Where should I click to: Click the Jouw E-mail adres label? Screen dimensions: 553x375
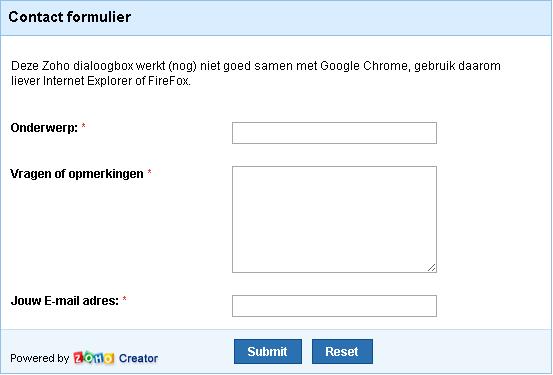pos(65,301)
